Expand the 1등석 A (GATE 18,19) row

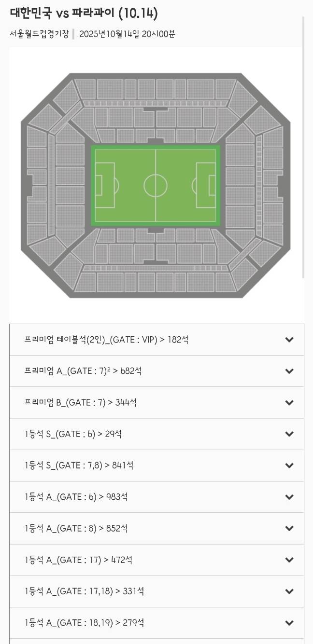pyautogui.click(x=289, y=622)
